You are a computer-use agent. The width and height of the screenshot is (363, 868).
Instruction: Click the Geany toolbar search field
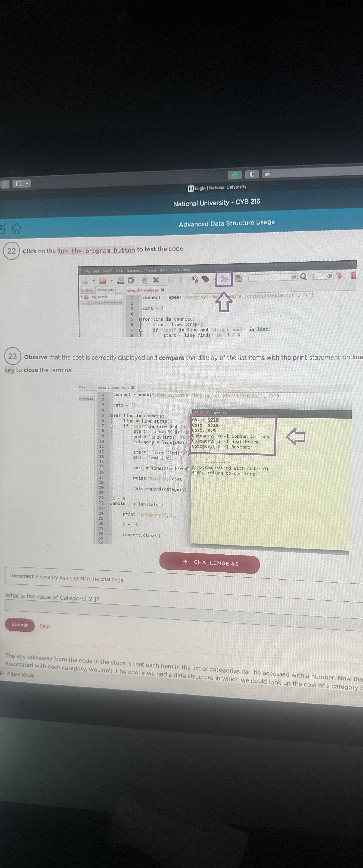coord(273,277)
